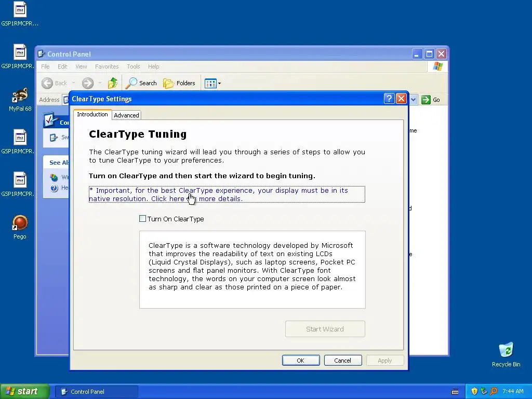Open the MyPal 68 desktop shortcut
The height and width of the screenshot is (399, 532).
pyautogui.click(x=20, y=100)
